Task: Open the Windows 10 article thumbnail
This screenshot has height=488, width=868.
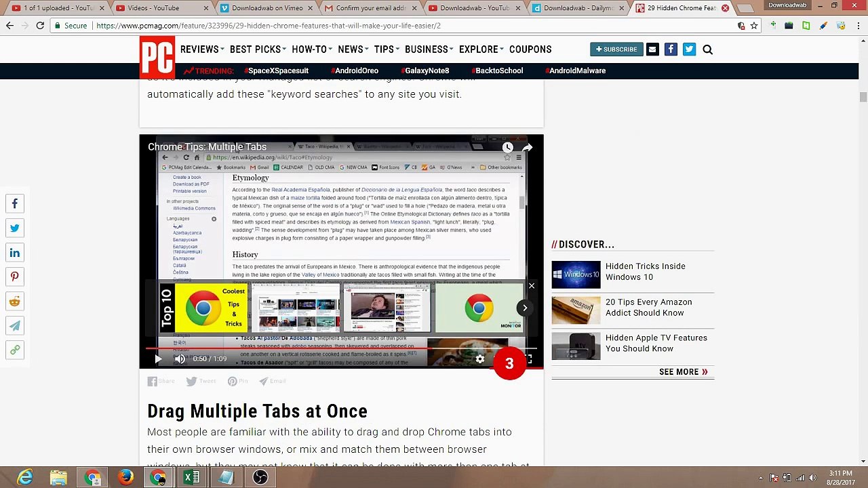Action: point(576,274)
